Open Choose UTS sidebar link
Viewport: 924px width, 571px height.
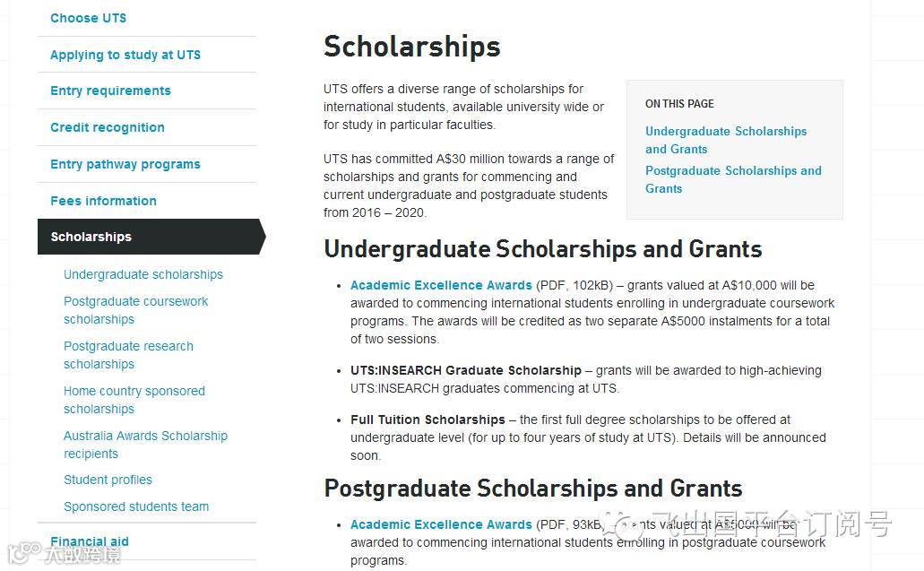88,18
